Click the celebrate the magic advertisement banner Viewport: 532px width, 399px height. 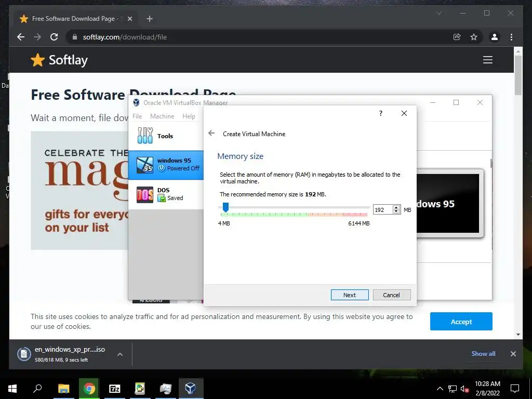(x=79, y=190)
